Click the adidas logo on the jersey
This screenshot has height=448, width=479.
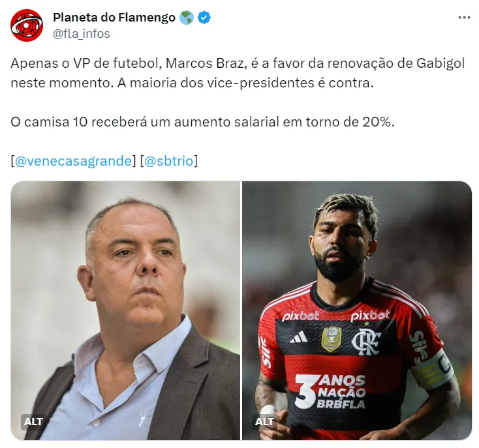pyautogui.click(x=298, y=337)
